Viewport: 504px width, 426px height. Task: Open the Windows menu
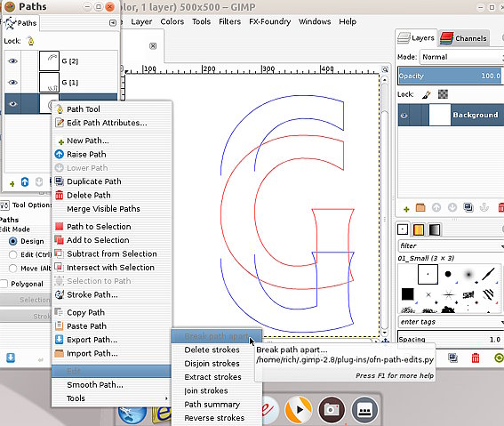click(x=315, y=21)
